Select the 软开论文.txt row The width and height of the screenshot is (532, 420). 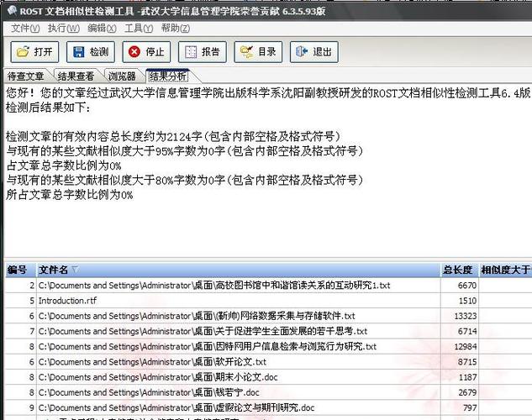tap(268, 362)
